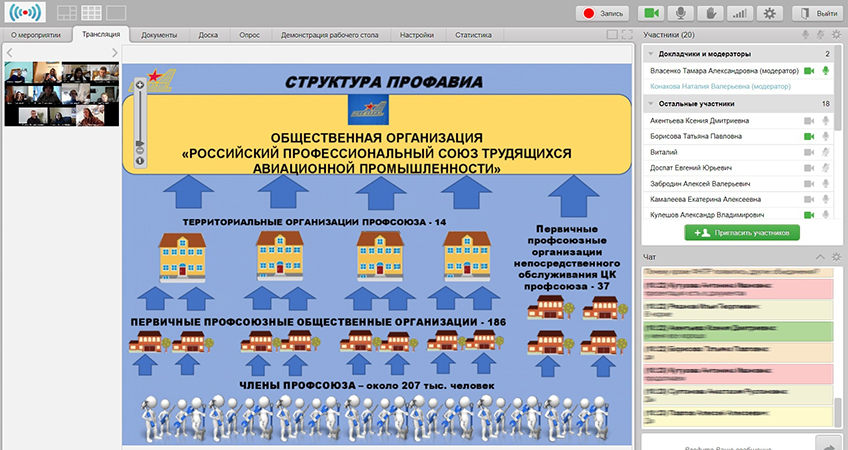
Task: Open the signal quality indicator
Action: click(740, 14)
